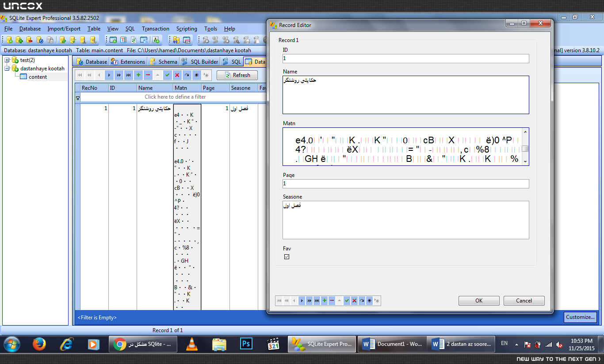Post edit with Record Editor's green checkmark
604x364 pixels.
[347, 301]
